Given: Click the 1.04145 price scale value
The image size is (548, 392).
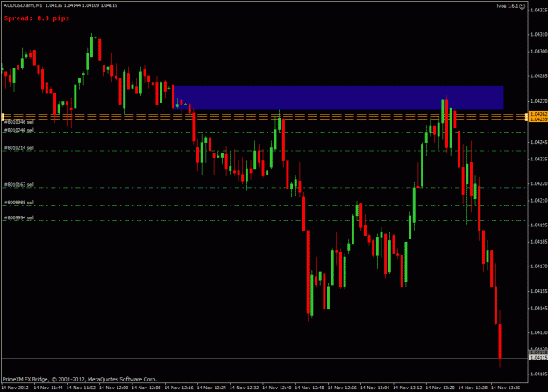Looking at the screenshot, I should coord(538,308).
